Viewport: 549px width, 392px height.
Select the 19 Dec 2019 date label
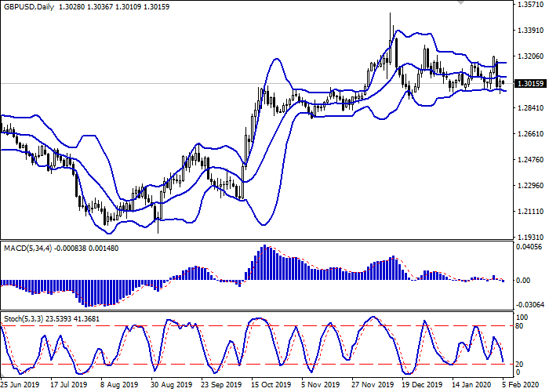point(420,385)
